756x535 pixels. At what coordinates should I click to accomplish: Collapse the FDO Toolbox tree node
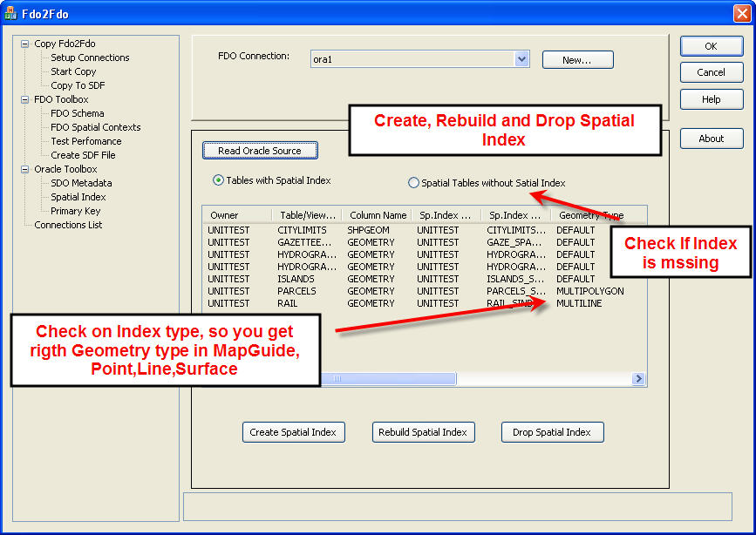(24, 100)
